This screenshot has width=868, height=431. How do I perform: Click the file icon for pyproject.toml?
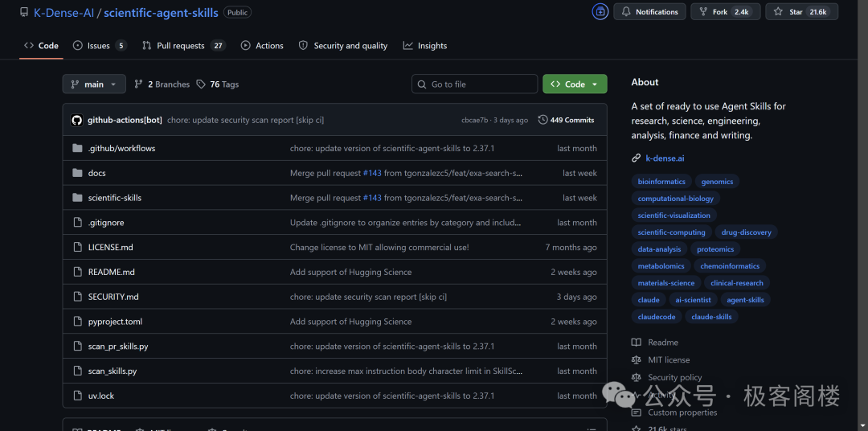tap(77, 322)
